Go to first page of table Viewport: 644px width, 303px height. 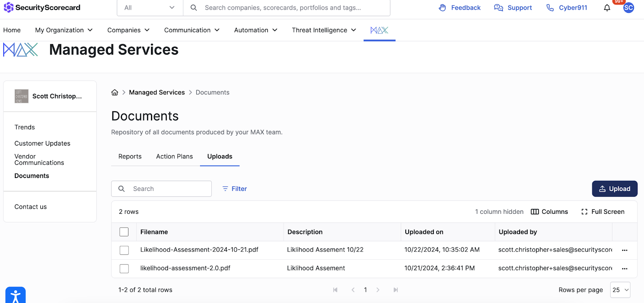[x=335, y=290]
